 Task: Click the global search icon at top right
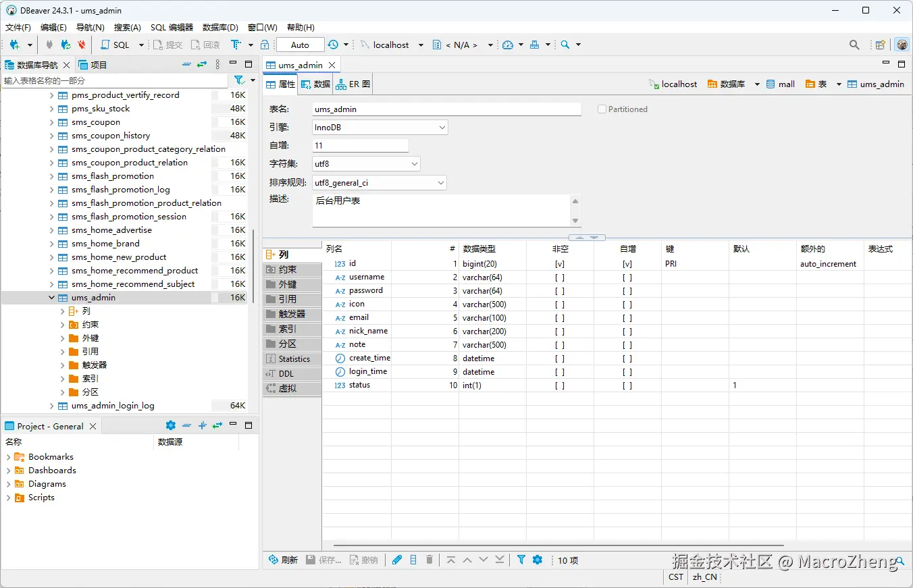click(854, 45)
